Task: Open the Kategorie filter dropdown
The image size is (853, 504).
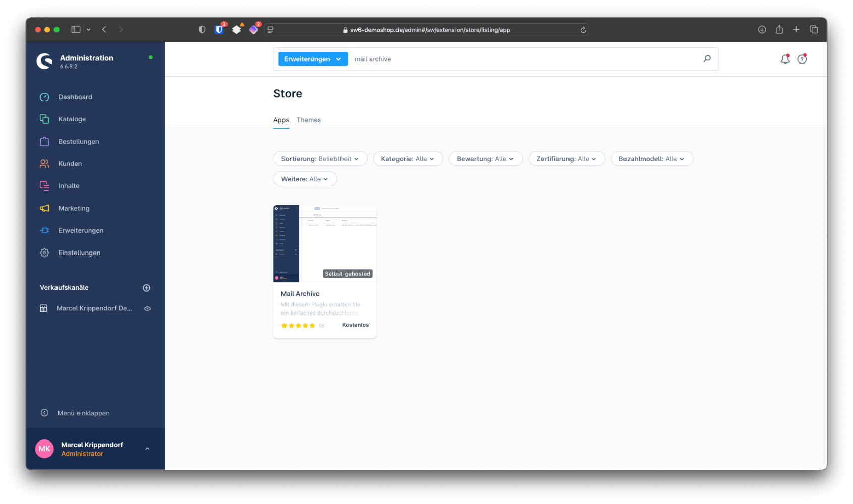Action: pyautogui.click(x=408, y=158)
